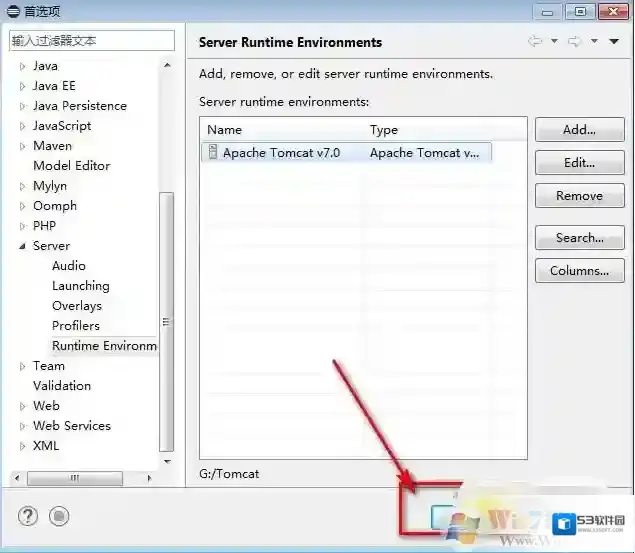Viewport: 635px width, 553px height.
Task: Click the filter text input field
Action: coord(92,41)
